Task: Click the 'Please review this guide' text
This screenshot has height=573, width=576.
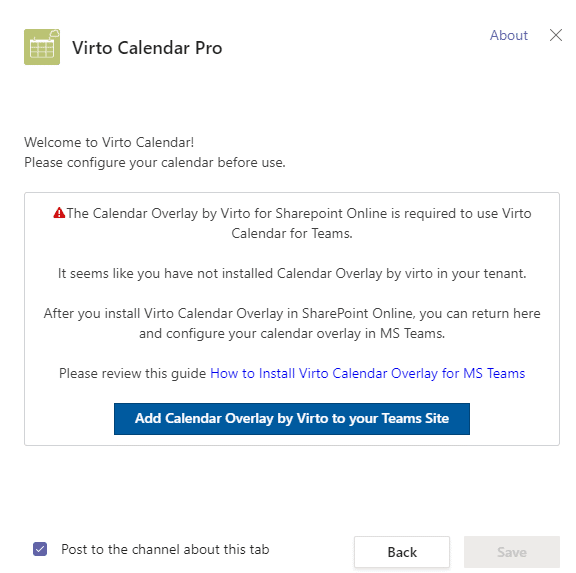Action: tap(133, 374)
